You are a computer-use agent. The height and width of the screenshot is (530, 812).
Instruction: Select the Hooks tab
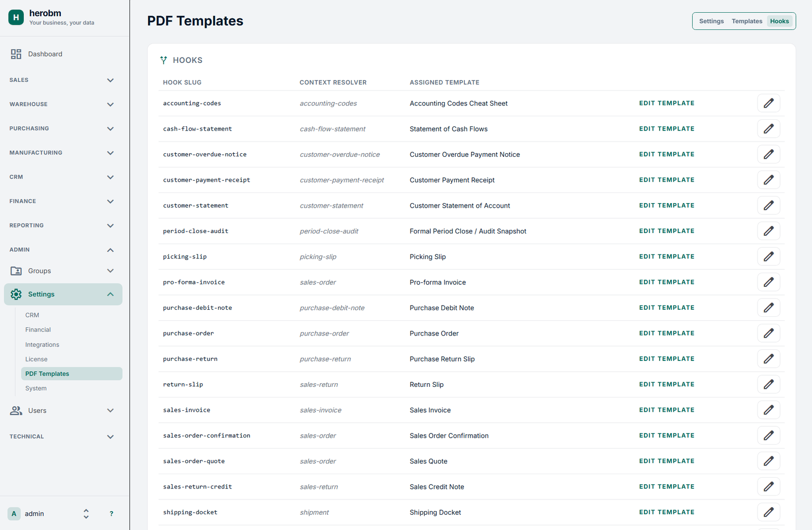click(x=780, y=21)
